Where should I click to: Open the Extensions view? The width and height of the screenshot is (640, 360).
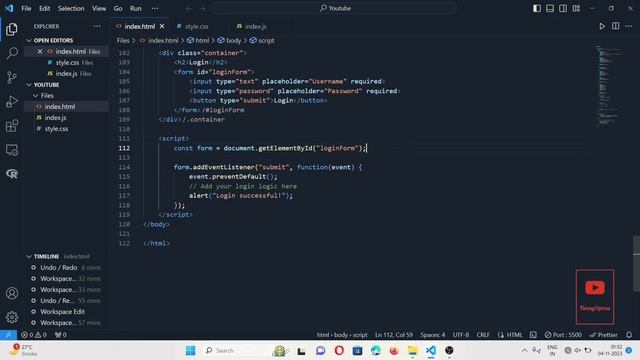coord(12,126)
